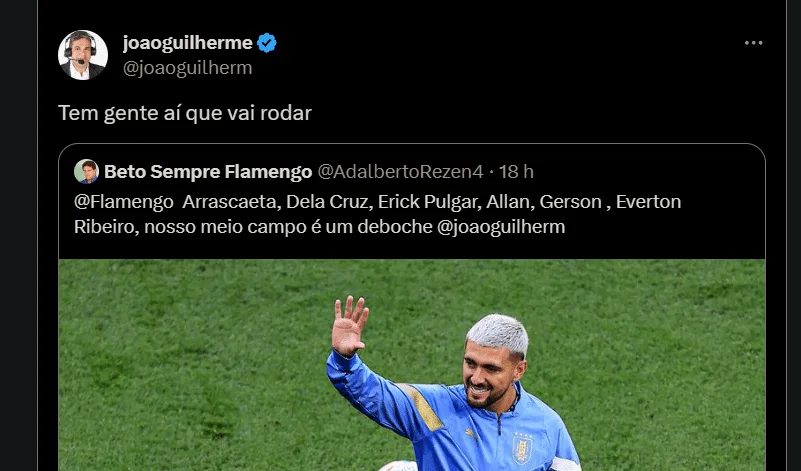The height and width of the screenshot is (471, 801).
Task: Open Beto Sempre Flamengo's small avatar
Action: 86,171
